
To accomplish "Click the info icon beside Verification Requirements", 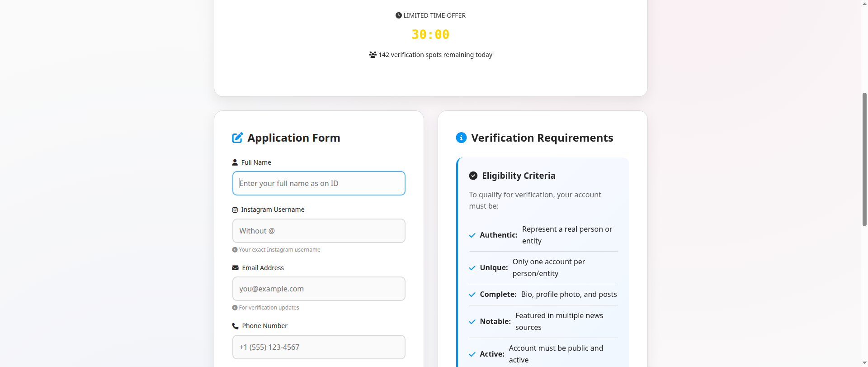I will [x=461, y=138].
